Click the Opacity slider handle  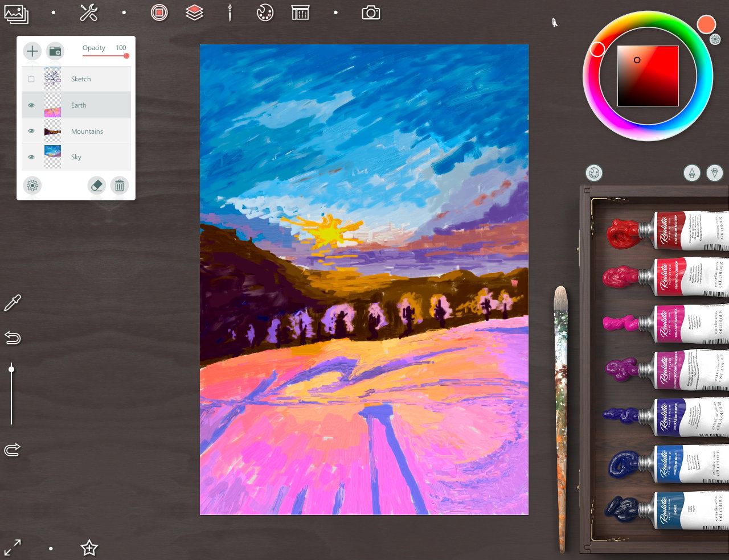[x=126, y=56]
